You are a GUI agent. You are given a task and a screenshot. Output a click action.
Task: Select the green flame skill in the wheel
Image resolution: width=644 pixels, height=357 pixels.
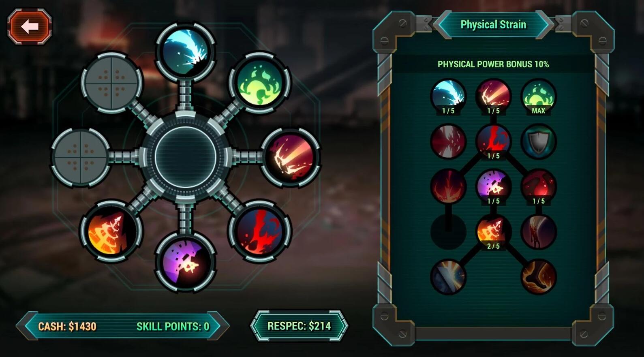coord(260,83)
